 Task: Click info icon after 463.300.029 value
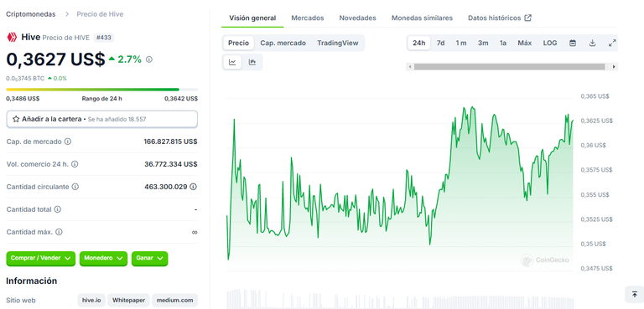pyautogui.click(x=194, y=187)
